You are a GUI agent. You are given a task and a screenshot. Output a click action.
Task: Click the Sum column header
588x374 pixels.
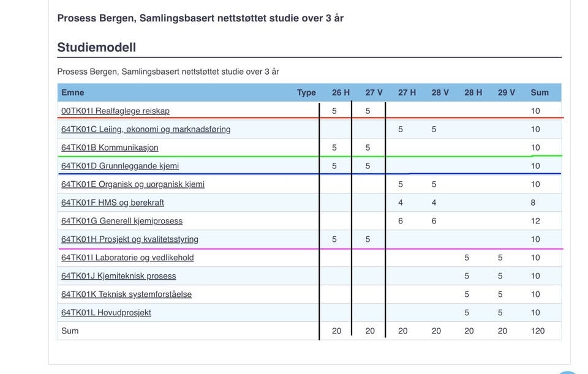[x=539, y=92]
